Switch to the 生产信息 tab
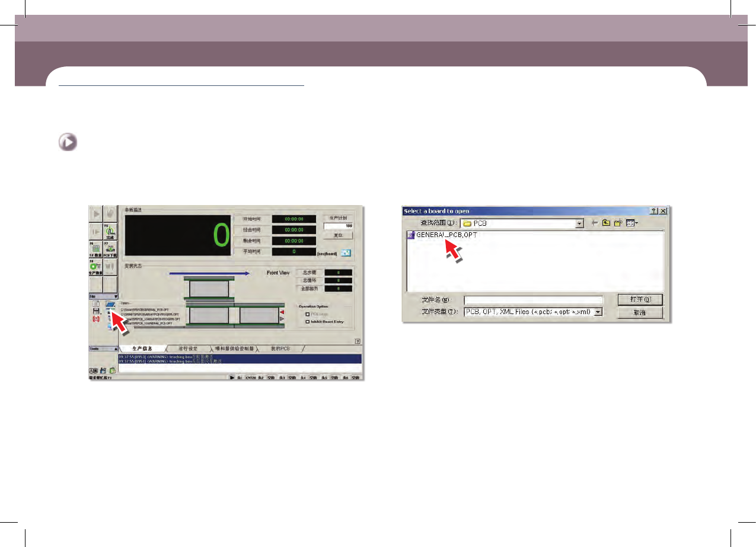 (141, 348)
